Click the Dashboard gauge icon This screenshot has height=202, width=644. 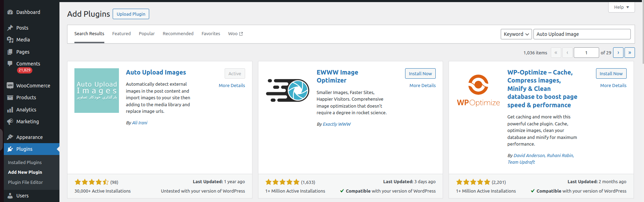click(x=10, y=12)
